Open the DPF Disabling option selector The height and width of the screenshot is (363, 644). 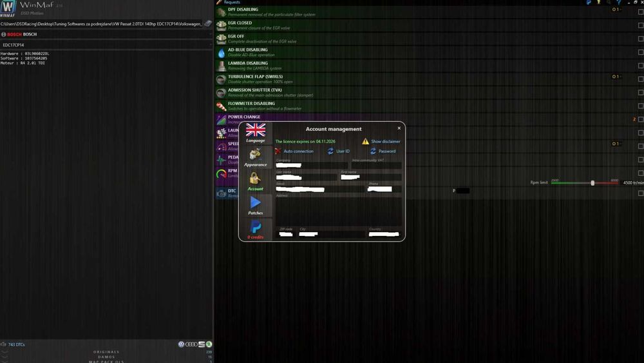[x=616, y=10]
